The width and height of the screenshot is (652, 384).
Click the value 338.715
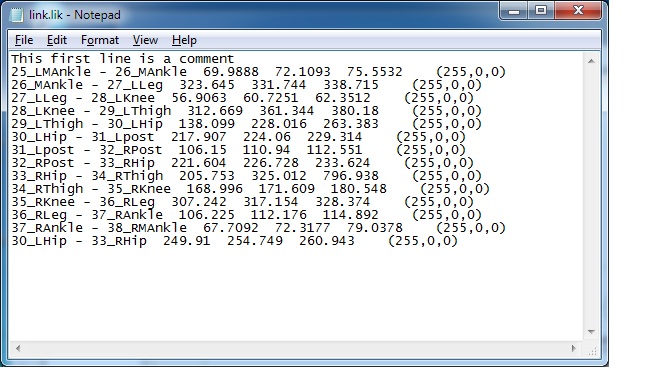(351, 84)
